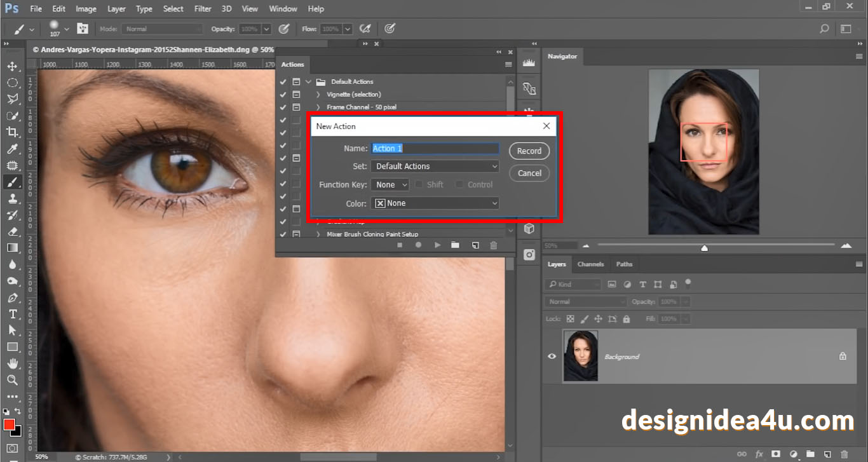This screenshot has height=462, width=868.
Task: Switch to the Channels tab
Action: click(x=590, y=264)
